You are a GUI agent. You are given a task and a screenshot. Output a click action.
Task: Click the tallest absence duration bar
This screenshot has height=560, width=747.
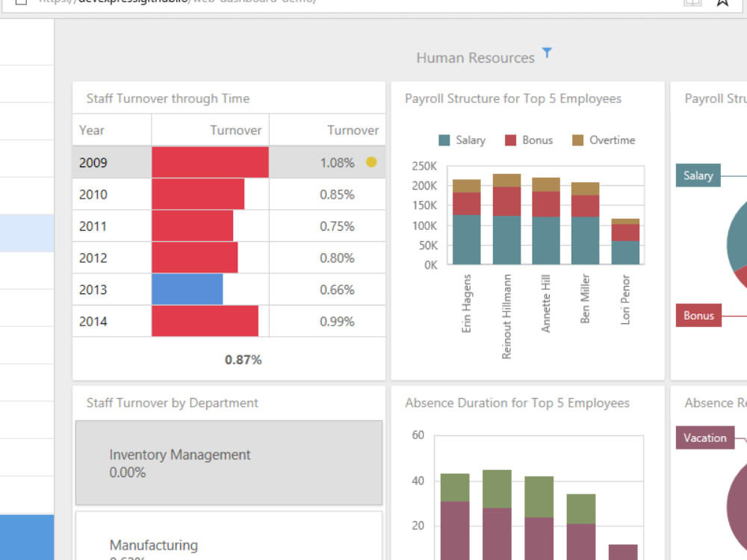497,514
